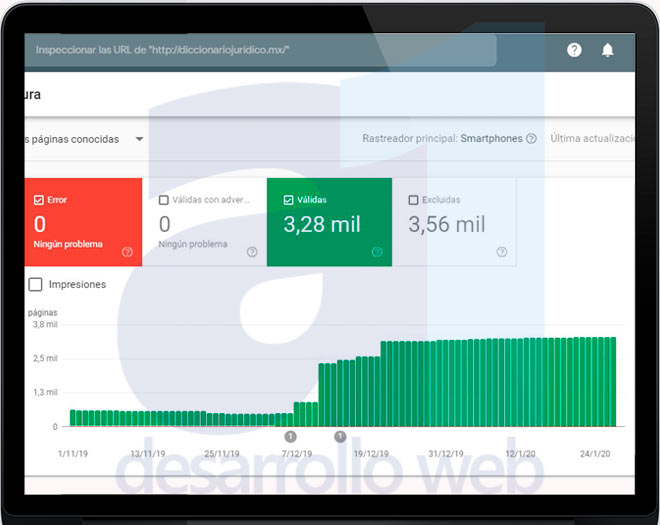Open the help icon in the top bar
Image resolution: width=660 pixels, height=525 pixels.
(574, 50)
